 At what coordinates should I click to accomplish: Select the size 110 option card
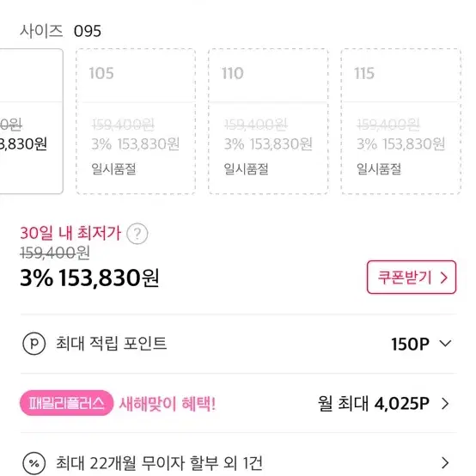click(268, 121)
